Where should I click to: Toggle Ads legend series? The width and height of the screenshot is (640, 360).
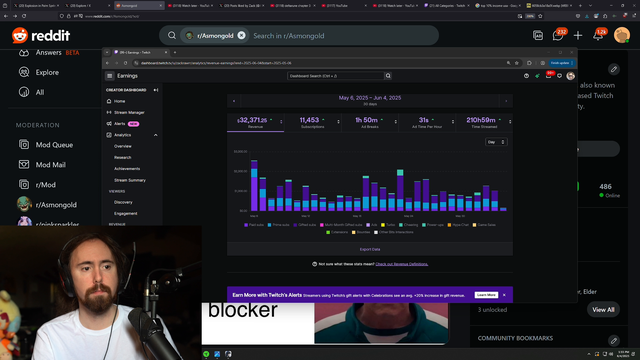(371, 225)
